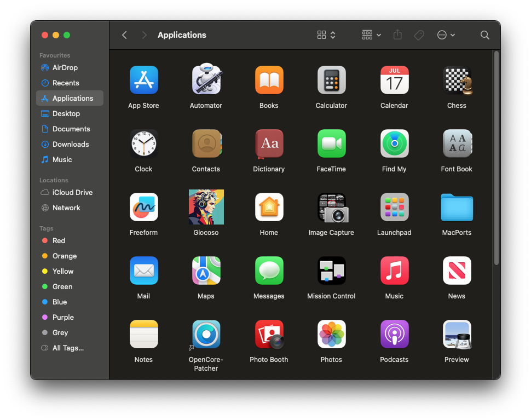Select the Red tag in sidebar
The height and width of the screenshot is (420, 531).
tap(59, 240)
